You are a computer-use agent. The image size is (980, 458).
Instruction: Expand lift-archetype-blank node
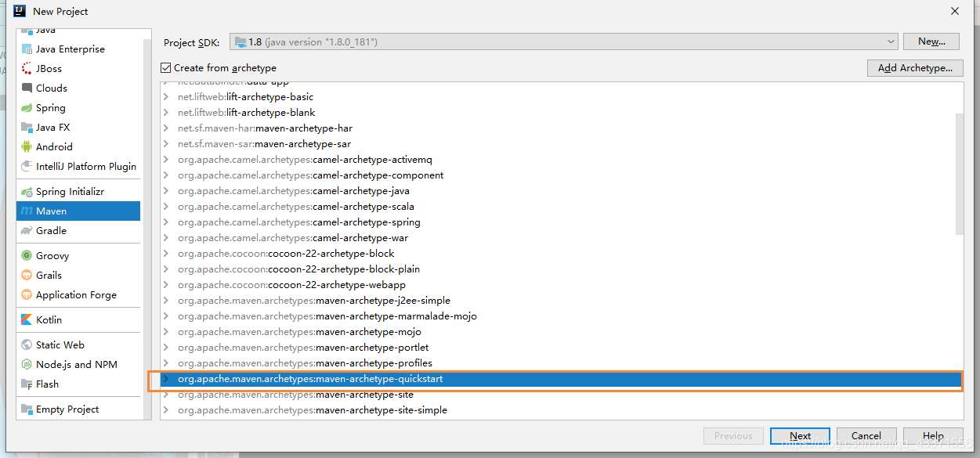pos(165,113)
